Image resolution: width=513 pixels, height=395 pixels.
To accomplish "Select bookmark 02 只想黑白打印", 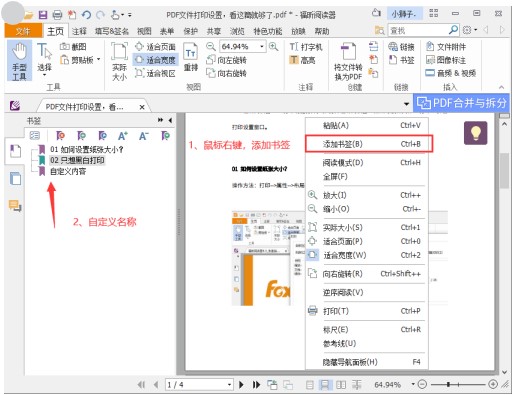I will click(77, 160).
